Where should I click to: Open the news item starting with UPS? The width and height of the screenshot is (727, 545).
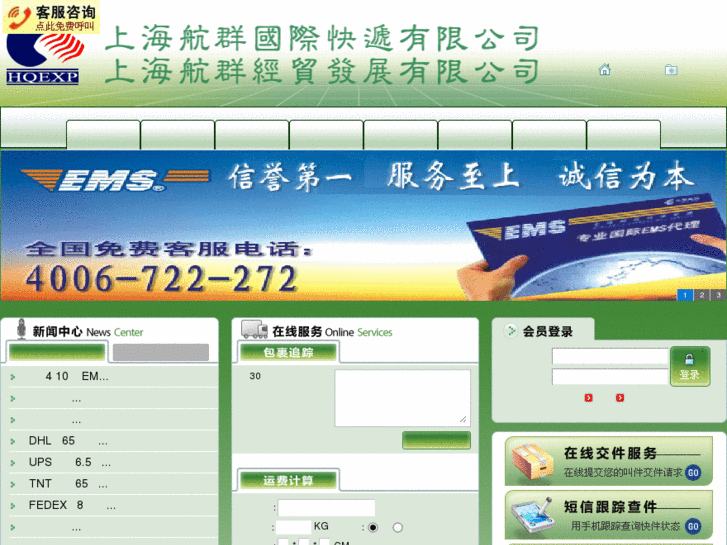tap(70, 462)
